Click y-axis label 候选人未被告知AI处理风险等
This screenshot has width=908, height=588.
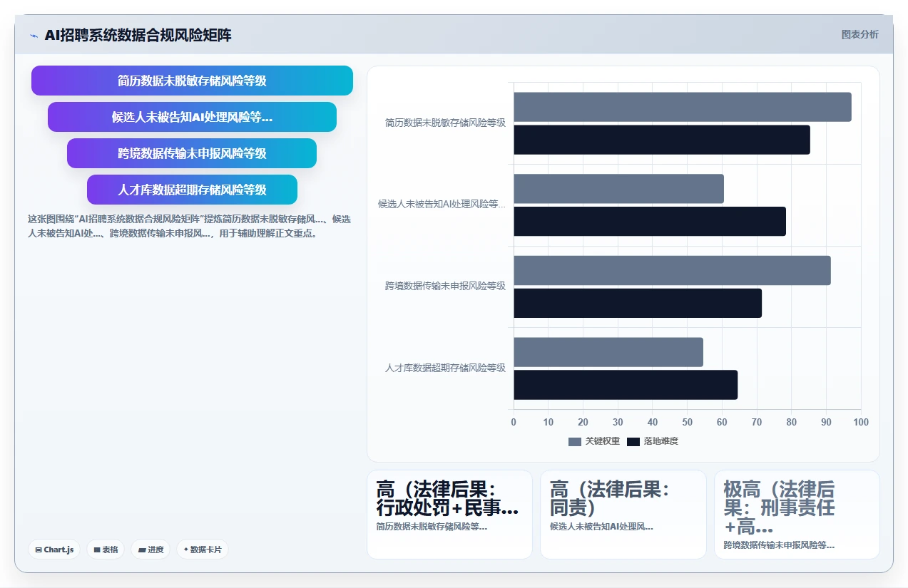(442, 204)
